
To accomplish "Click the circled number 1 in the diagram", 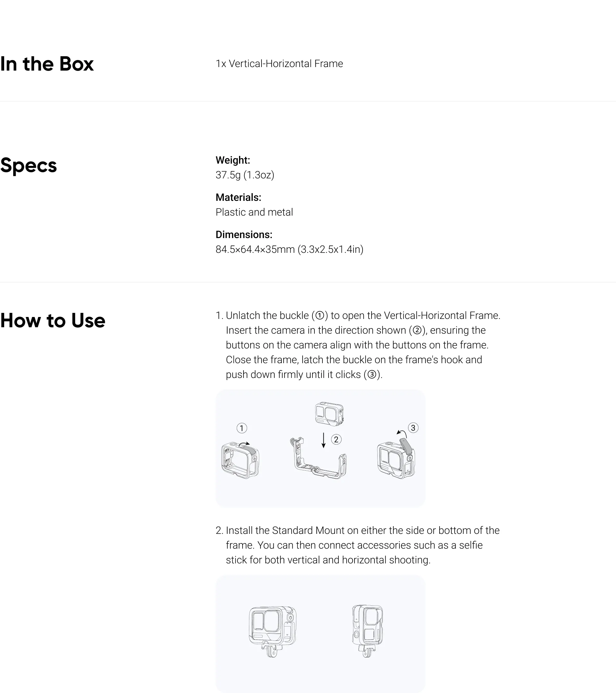I will tap(242, 428).
